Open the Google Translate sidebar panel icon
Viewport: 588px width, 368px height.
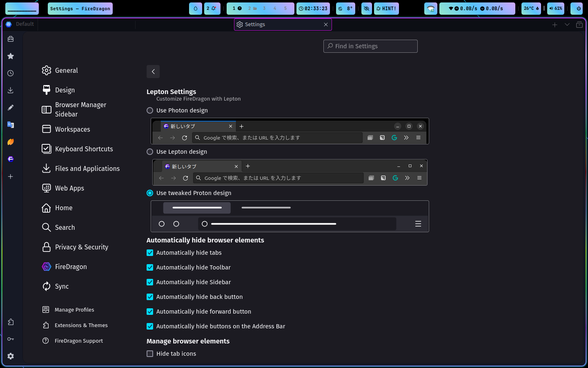point(10,125)
